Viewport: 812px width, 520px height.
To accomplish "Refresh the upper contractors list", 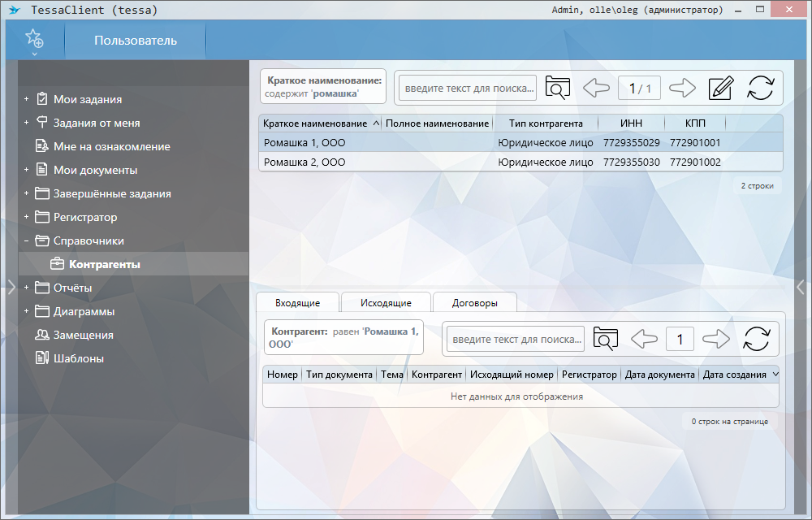I will [x=761, y=88].
